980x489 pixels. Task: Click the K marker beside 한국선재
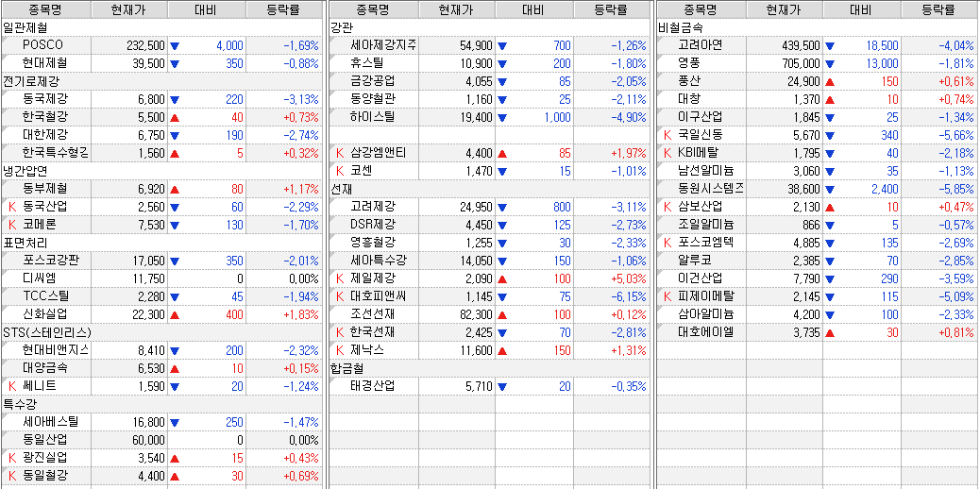[340, 332]
